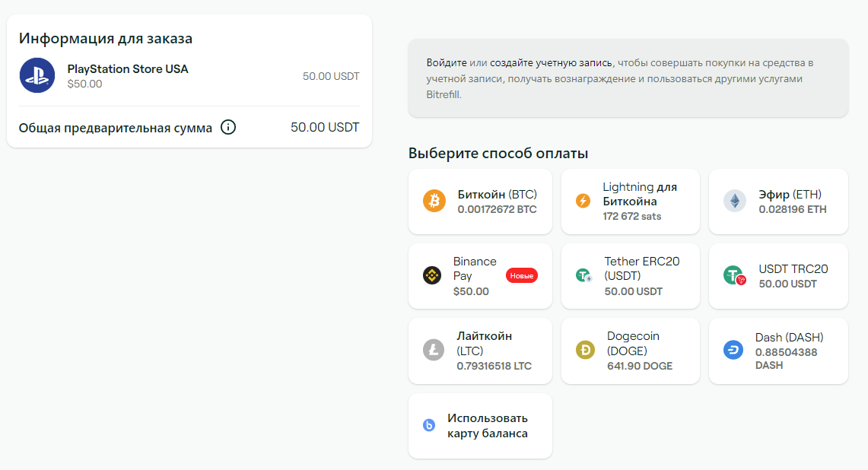Open создайте учетную запись link
Viewport: 868px width, 470px height.
[x=551, y=63]
